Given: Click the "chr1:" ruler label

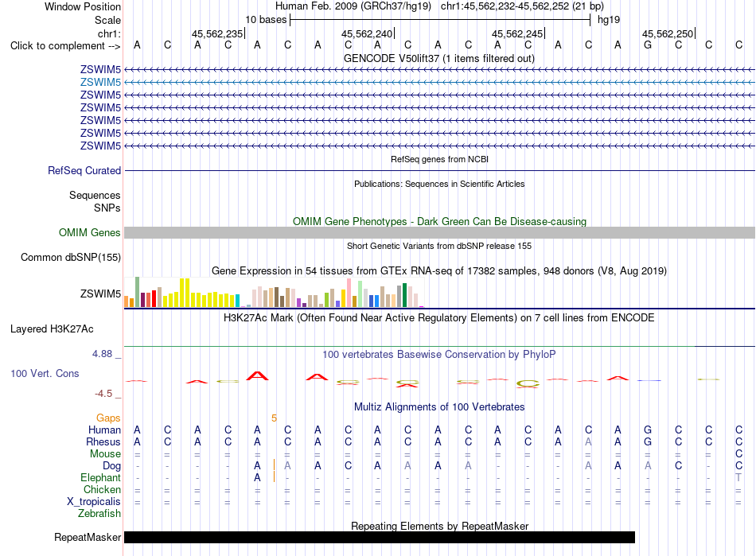Looking at the screenshot, I should click(x=109, y=33).
